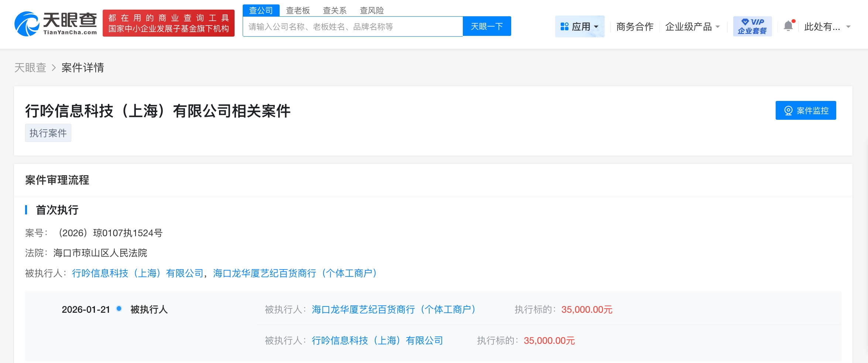The image size is (868, 363).
Task: Click the blue timeline dot for 2026-01-21
Action: tap(119, 309)
